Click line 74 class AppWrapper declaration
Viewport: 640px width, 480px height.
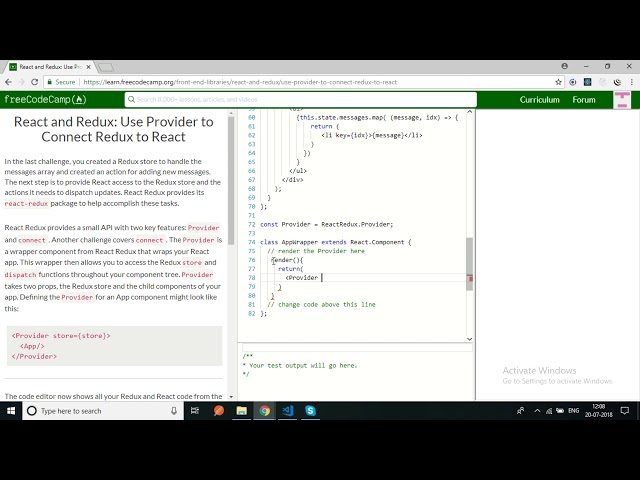[336, 242]
